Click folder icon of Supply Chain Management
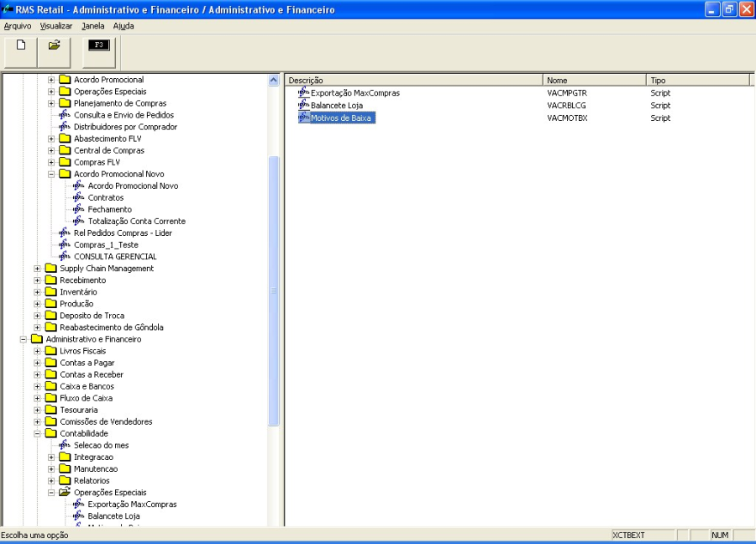The image size is (756, 544). tap(50, 268)
